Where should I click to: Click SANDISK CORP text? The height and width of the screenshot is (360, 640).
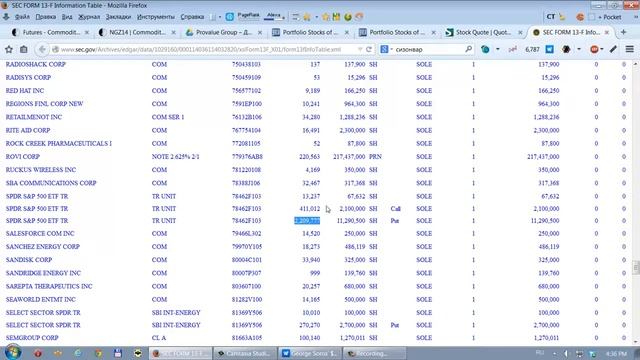pos(29,260)
